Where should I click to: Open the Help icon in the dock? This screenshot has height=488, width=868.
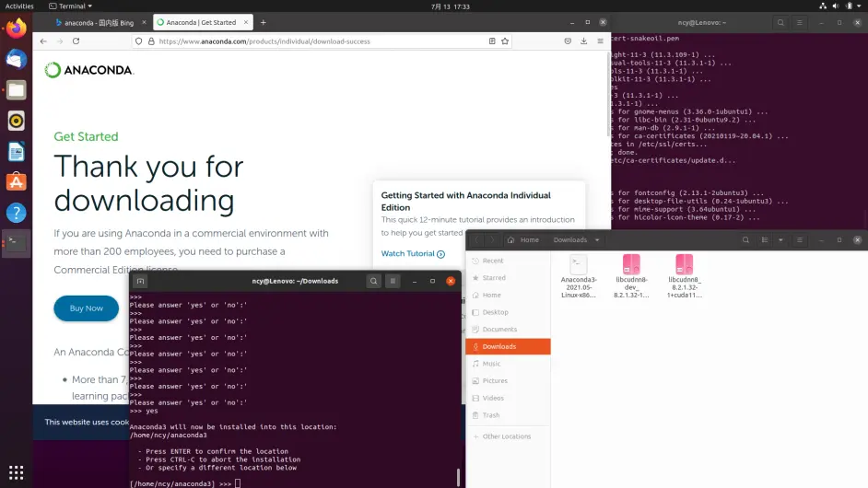click(16, 213)
